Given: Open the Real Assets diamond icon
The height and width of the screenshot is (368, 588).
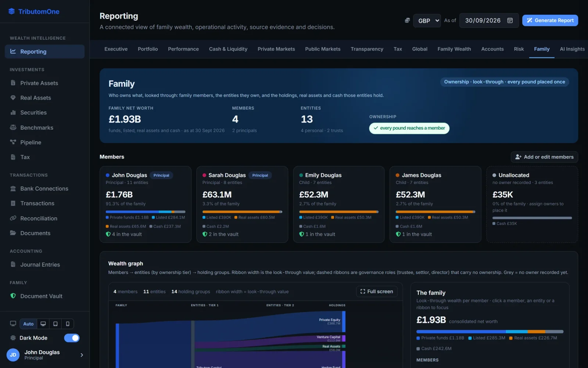Looking at the screenshot, I should pos(13,98).
